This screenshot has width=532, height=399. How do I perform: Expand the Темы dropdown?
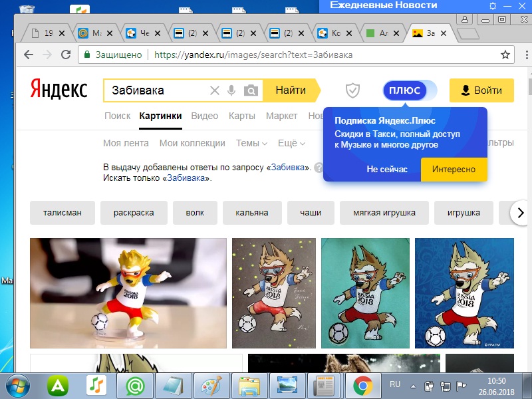coord(251,143)
